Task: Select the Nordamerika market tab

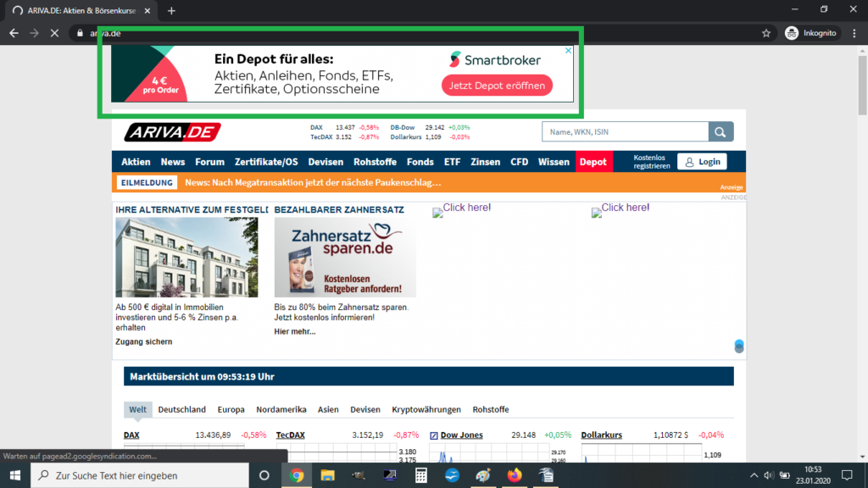Action: tap(281, 409)
